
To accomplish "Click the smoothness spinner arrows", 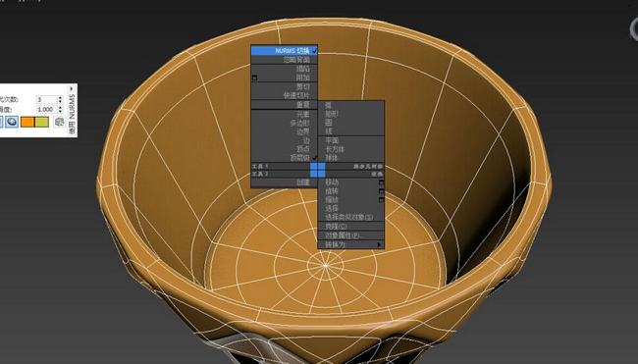I will [x=60, y=110].
